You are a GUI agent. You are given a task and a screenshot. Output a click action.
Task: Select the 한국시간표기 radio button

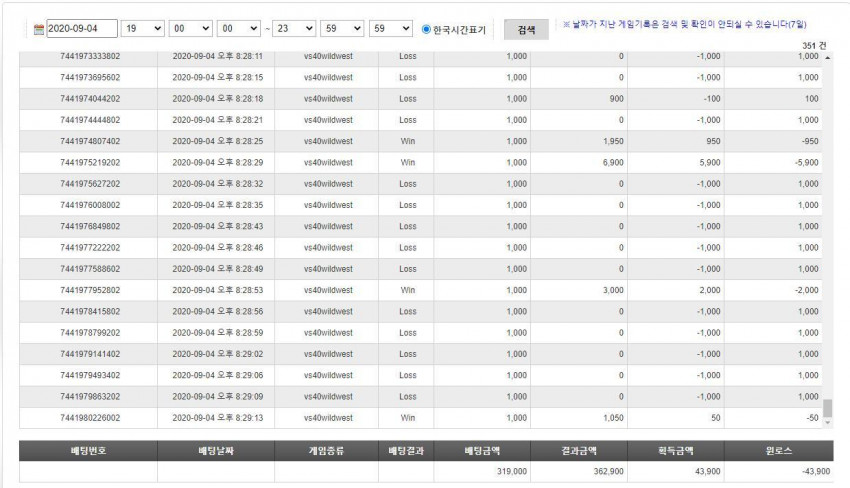pyautogui.click(x=427, y=29)
